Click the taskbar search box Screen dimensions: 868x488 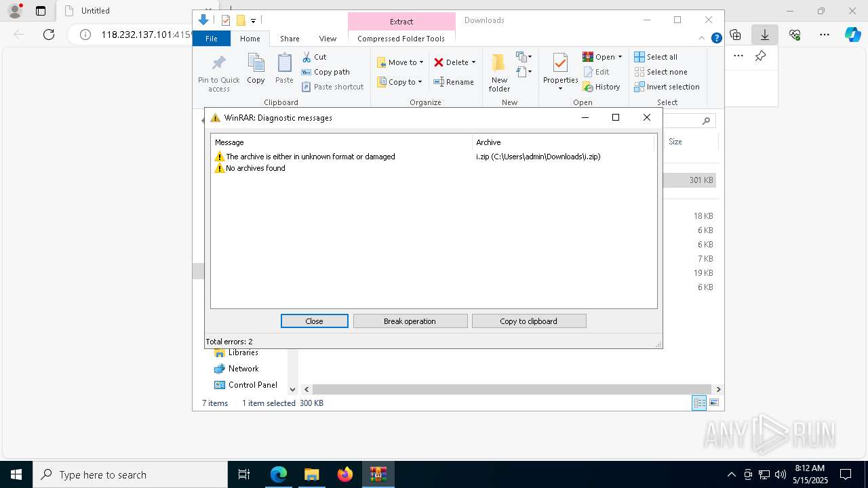click(x=130, y=474)
